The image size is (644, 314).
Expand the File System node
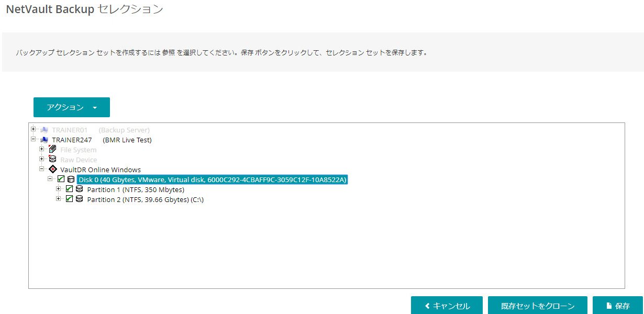pyautogui.click(x=42, y=149)
